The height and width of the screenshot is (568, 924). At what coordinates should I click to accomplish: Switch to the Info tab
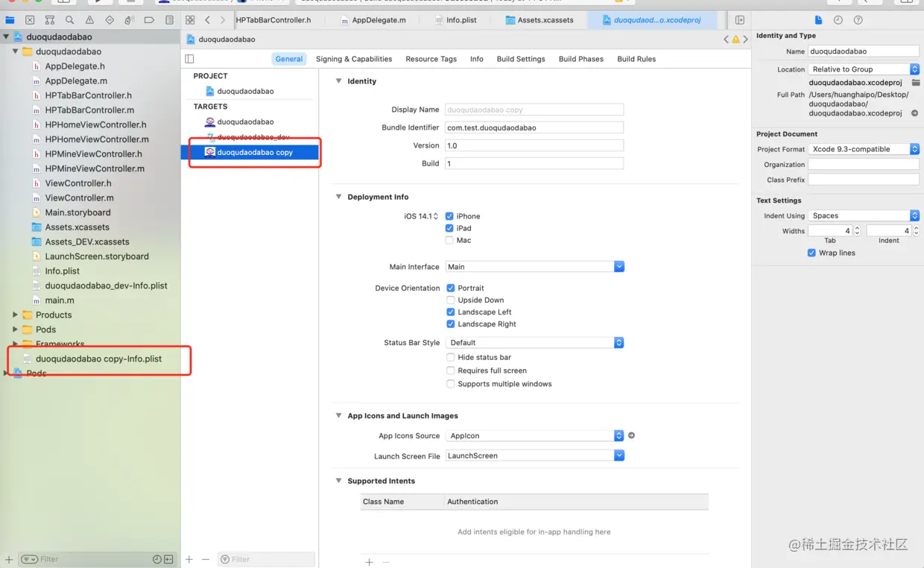477,59
